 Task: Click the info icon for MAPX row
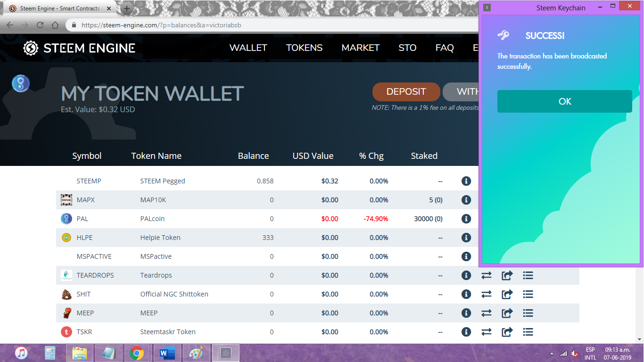pyautogui.click(x=466, y=200)
